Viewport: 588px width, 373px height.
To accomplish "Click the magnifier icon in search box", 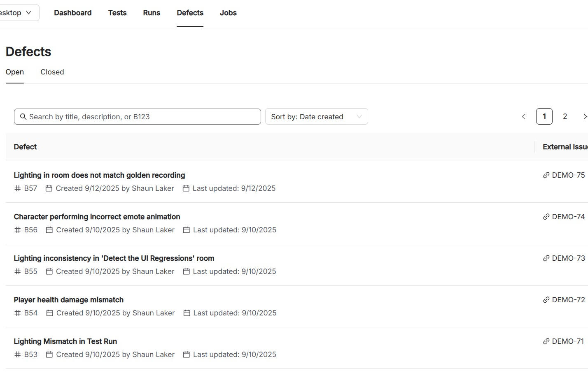I will point(23,117).
